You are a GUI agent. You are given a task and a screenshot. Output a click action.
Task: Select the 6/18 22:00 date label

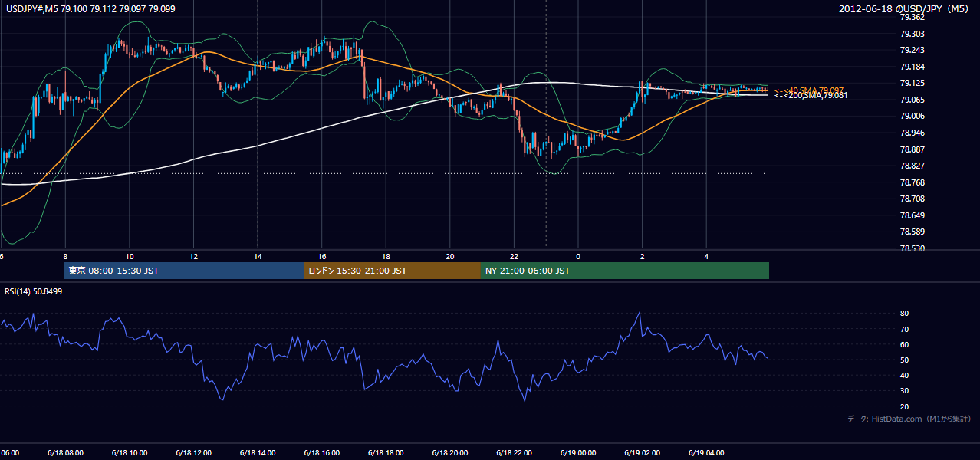click(514, 452)
